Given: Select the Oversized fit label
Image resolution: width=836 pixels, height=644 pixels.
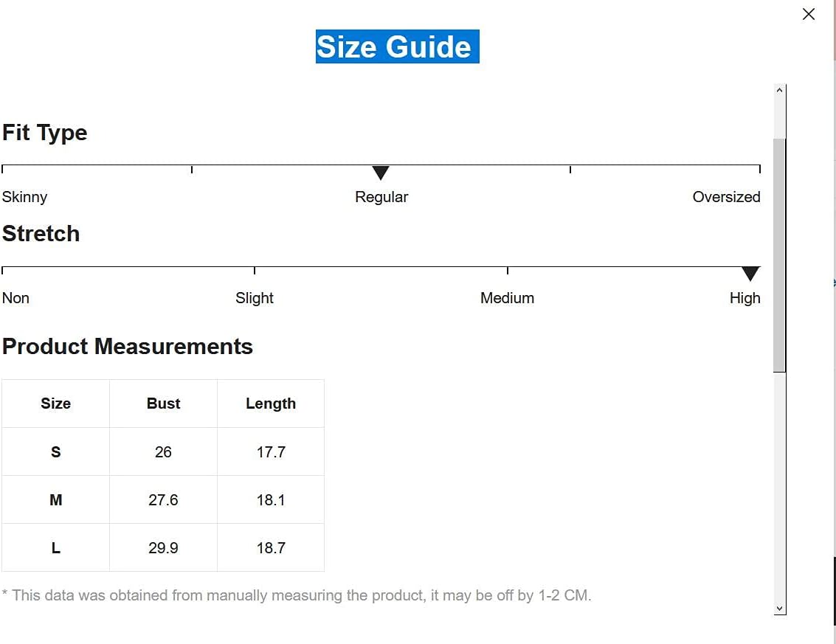Looking at the screenshot, I should coord(726,197).
